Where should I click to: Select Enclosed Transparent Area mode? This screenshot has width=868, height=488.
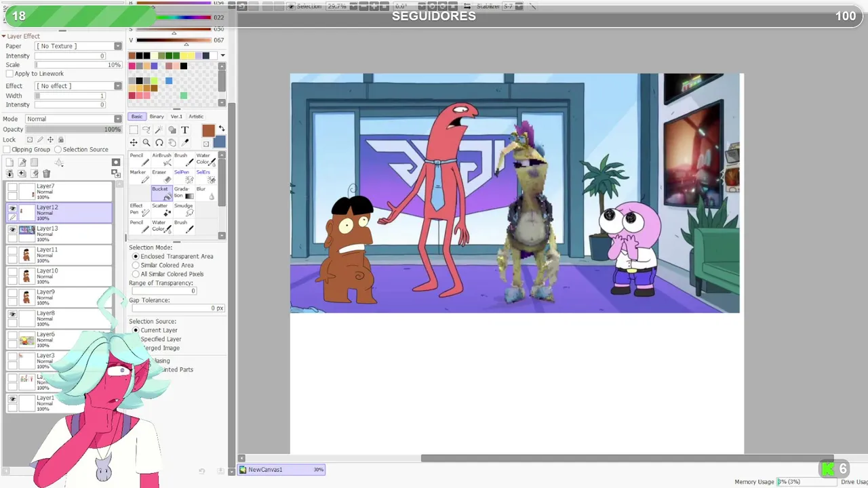(x=136, y=256)
